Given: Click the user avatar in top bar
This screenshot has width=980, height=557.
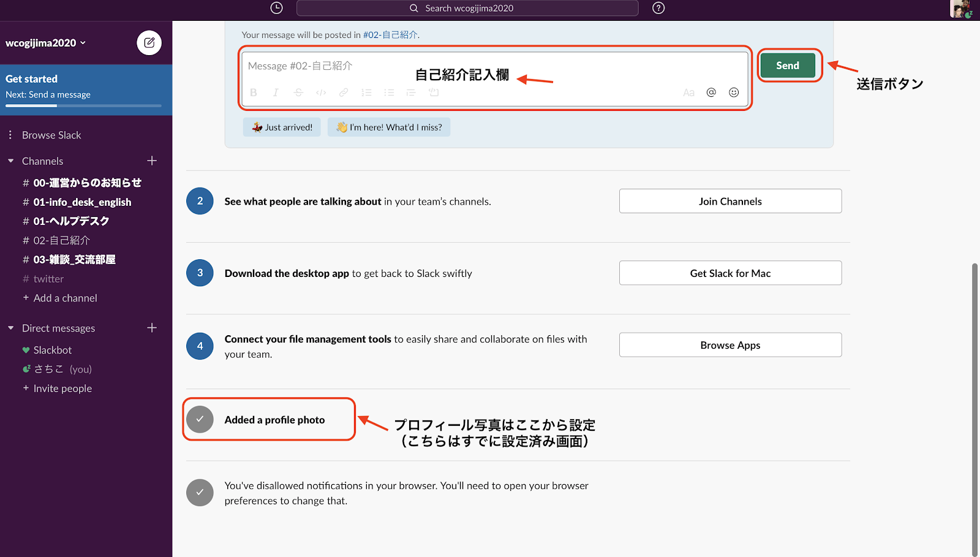Looking at the screenshot, I should click(x=960, y=9).
